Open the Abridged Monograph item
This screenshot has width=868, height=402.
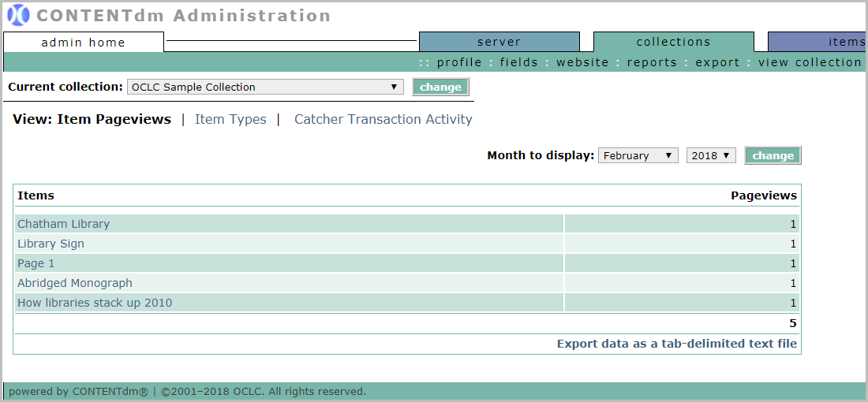click(75, 283)
